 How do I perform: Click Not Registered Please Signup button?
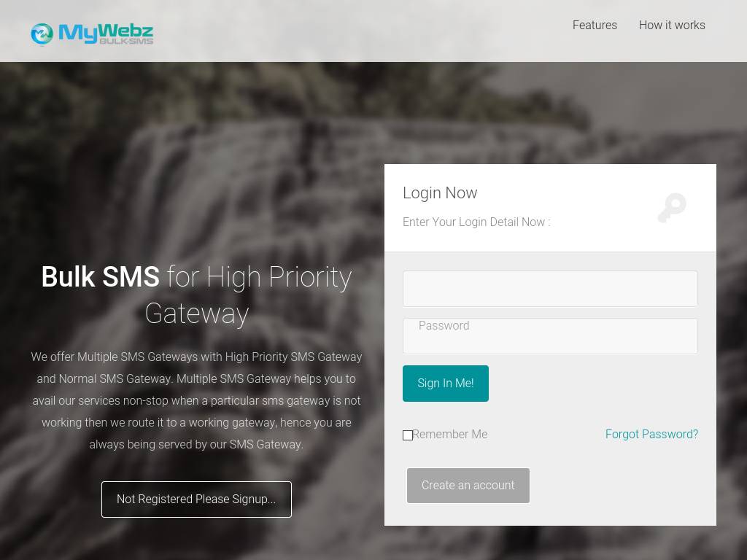tap(196, 499)
